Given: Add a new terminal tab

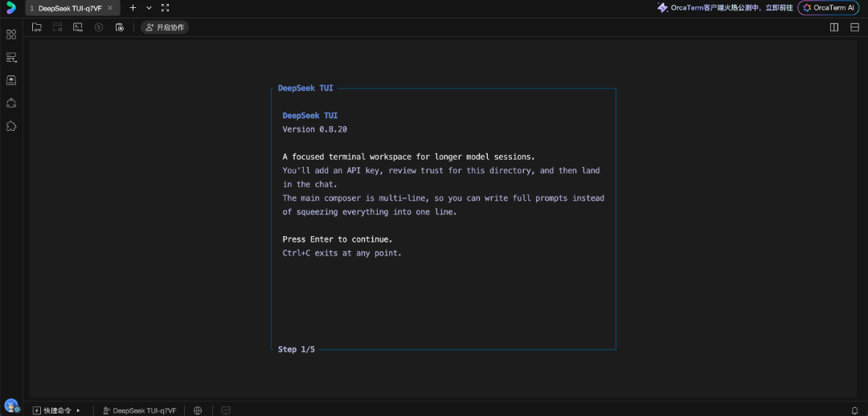Looking at the screenshot, I should click(133, 8).
